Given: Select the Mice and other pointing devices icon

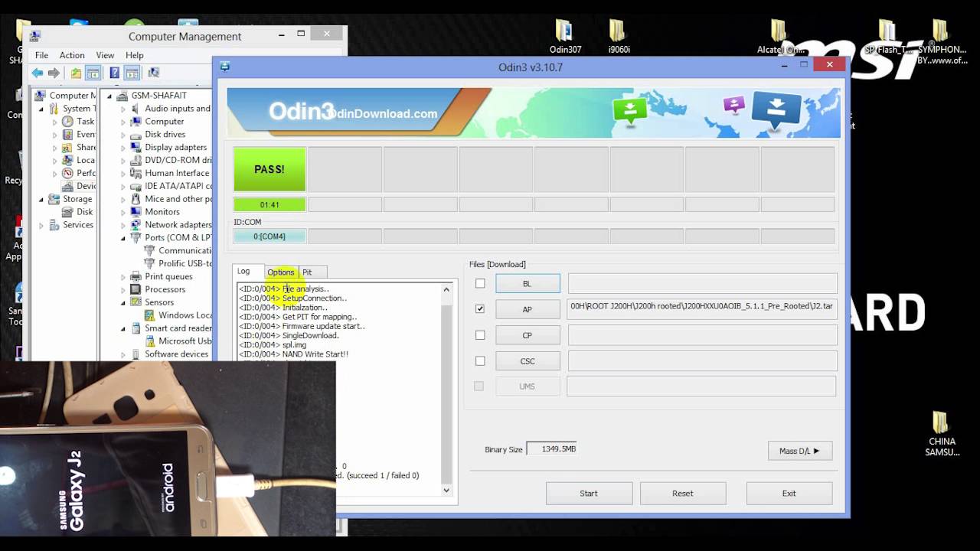Looking at the screenshot, I should click(x=136, y=199).
